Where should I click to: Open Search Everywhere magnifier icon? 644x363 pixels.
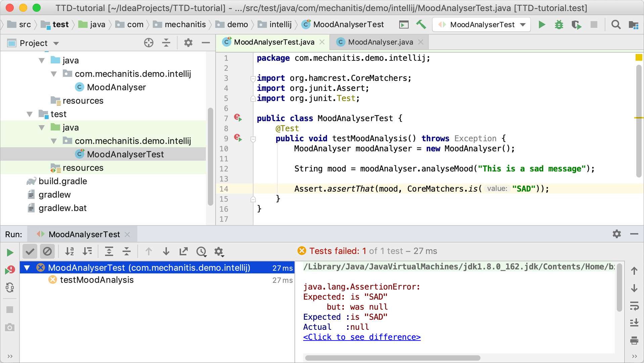616,24
